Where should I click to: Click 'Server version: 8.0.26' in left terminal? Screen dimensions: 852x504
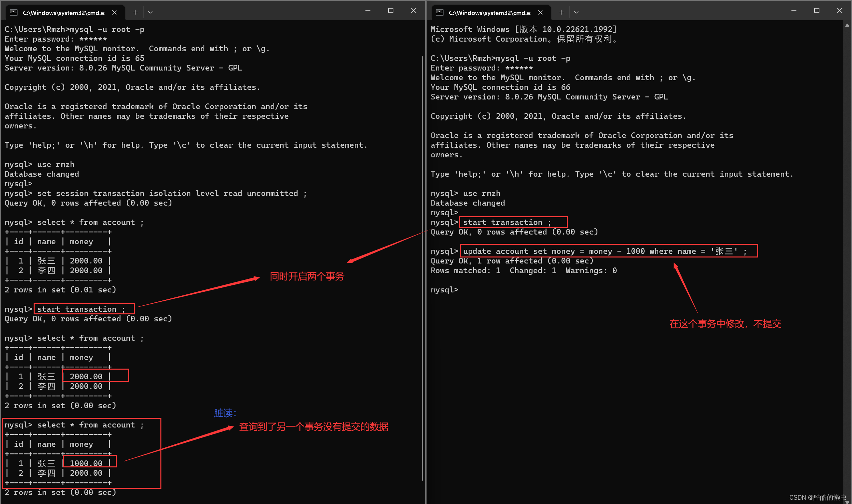point(123,68)
